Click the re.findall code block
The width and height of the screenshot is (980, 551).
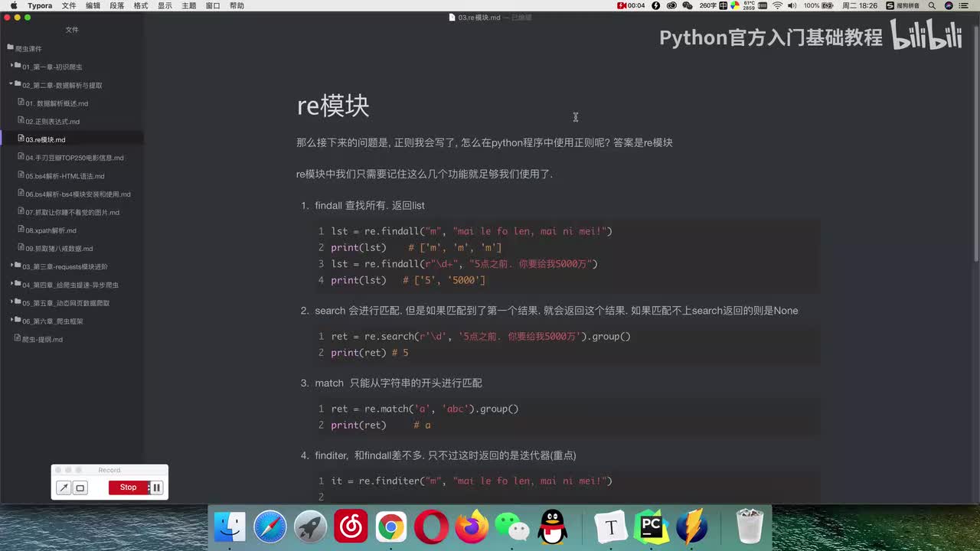[x=567, y=256]
